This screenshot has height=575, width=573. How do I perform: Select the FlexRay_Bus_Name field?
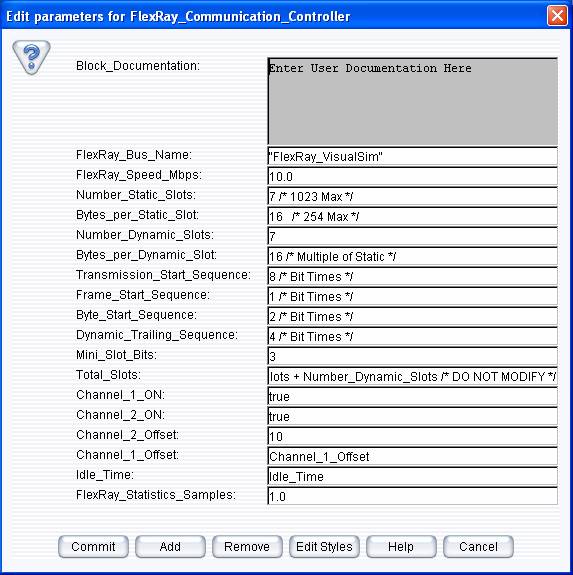coord(413,157)
